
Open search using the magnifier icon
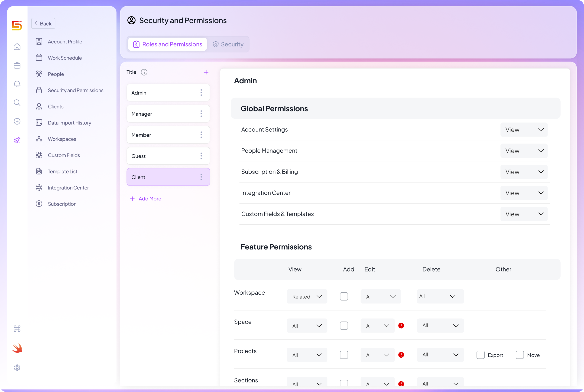[x=17, y=102]
